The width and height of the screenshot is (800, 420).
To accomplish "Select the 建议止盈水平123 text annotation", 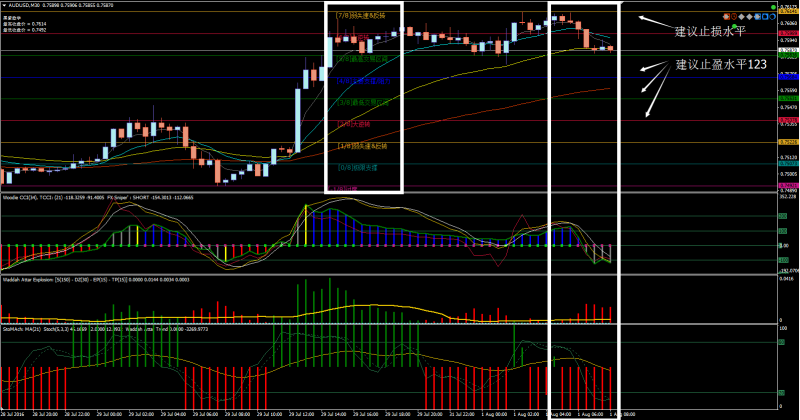I will [721, 65].
